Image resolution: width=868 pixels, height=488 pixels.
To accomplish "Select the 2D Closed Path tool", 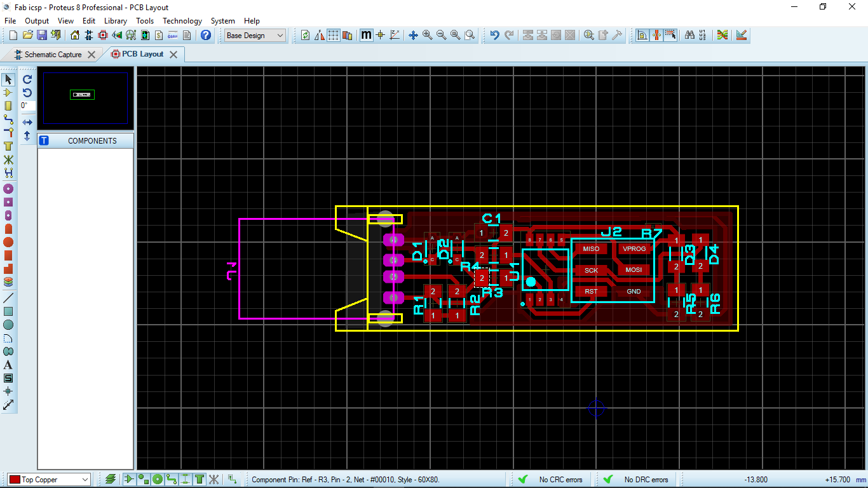I will point(8,351).
